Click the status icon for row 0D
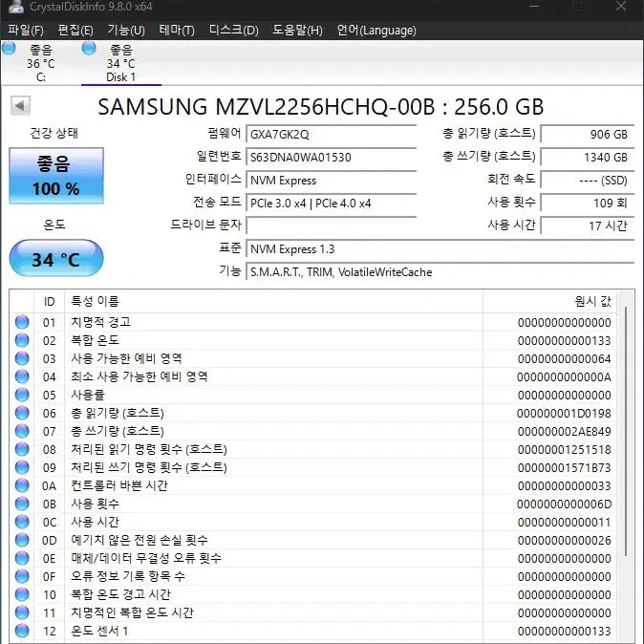 22,540
